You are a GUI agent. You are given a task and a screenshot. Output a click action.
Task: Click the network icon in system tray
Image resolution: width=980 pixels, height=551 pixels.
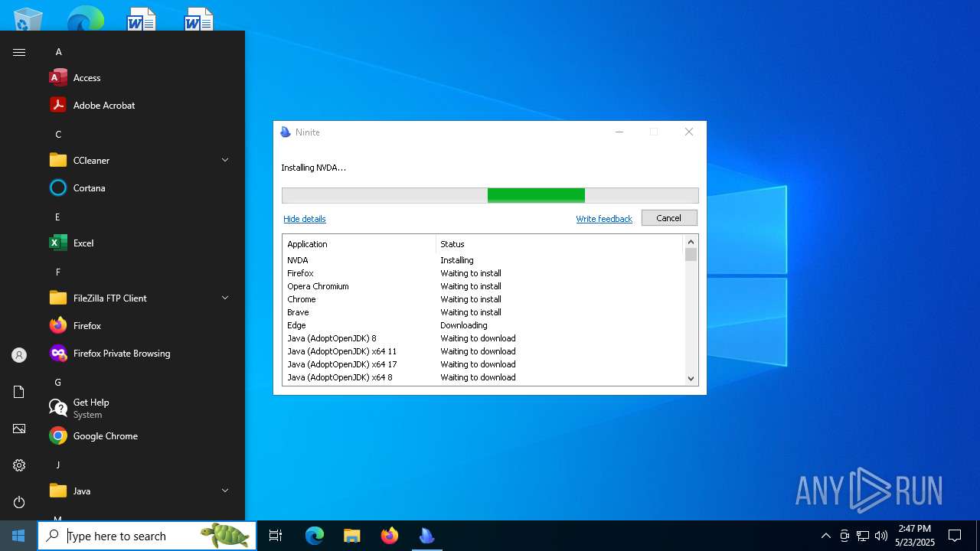pyautogui.click(x=863, y=536)
